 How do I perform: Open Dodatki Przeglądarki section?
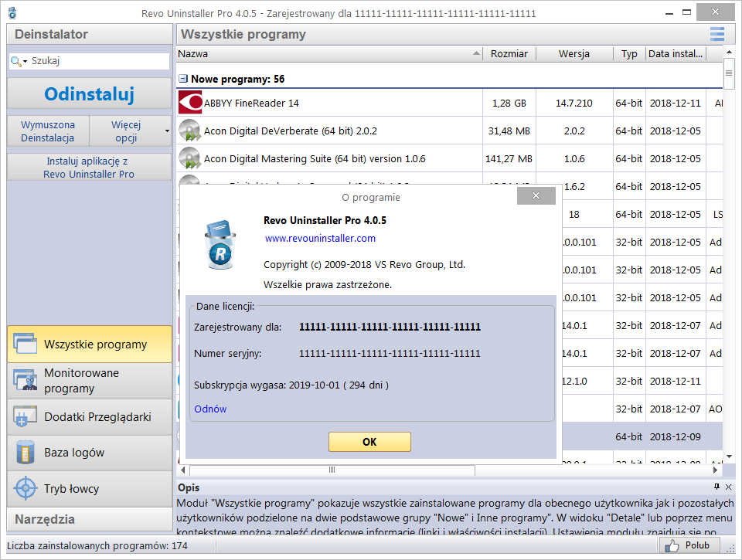click(x=90, y=416)
